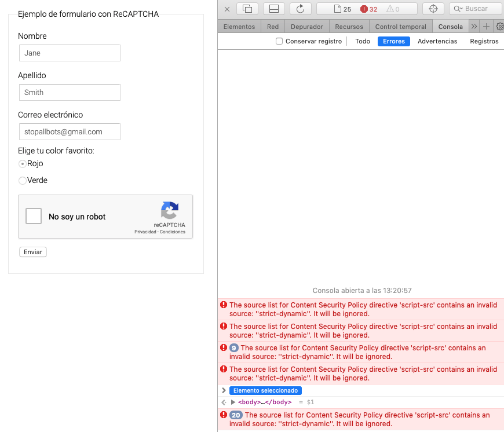Click the red error count badge showing 32
The height and width of the screenshot is (432, 504).
(368, 8)
